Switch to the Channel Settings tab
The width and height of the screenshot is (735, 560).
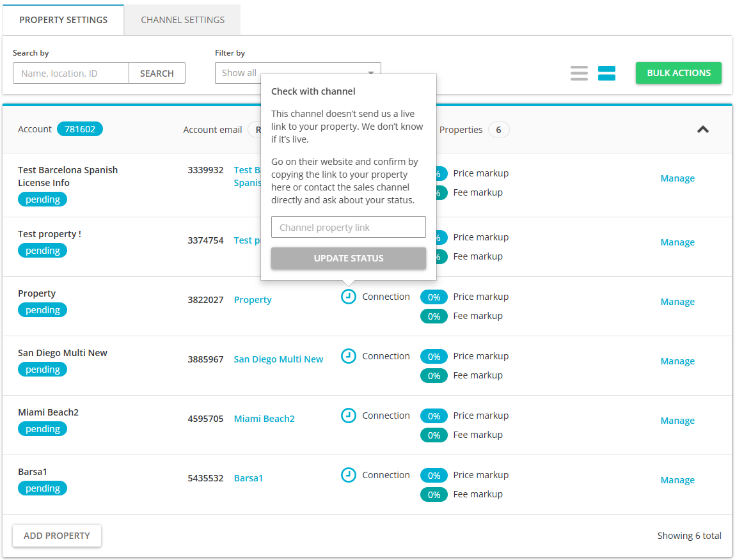(182, 20)
